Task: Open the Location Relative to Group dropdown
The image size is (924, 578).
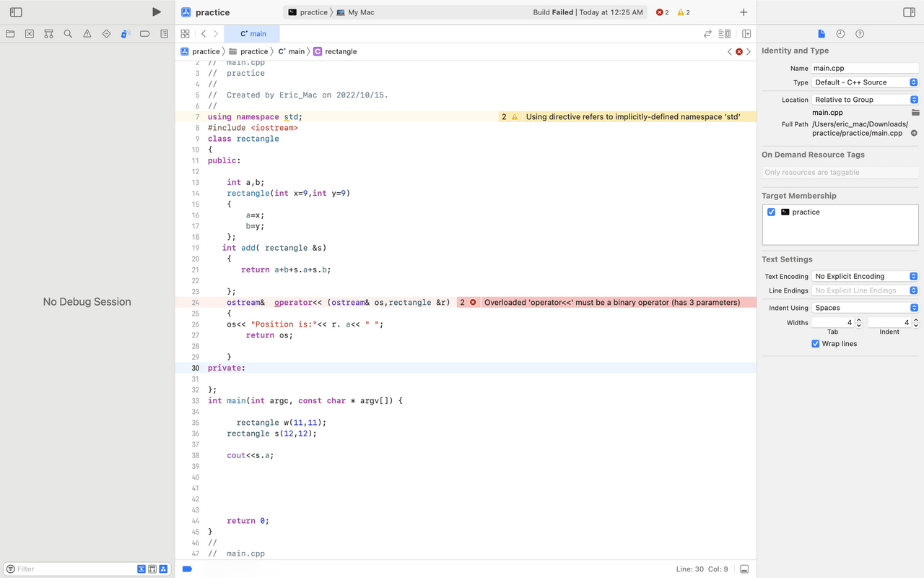Action: tap(865, 100)
